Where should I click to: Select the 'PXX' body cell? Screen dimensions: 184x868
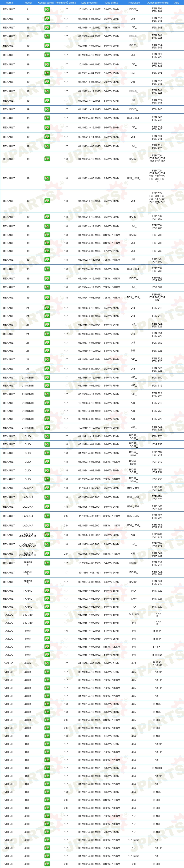(134, 591)
